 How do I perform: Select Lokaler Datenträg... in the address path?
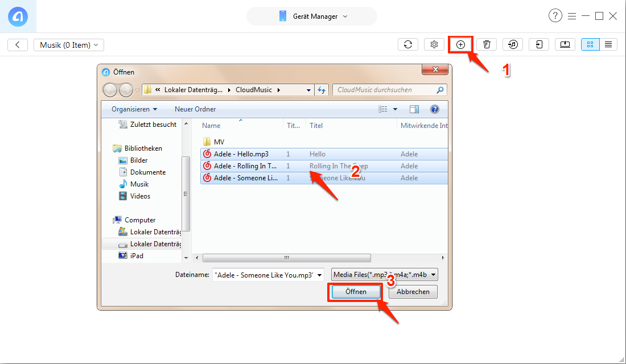pos(193,90)
